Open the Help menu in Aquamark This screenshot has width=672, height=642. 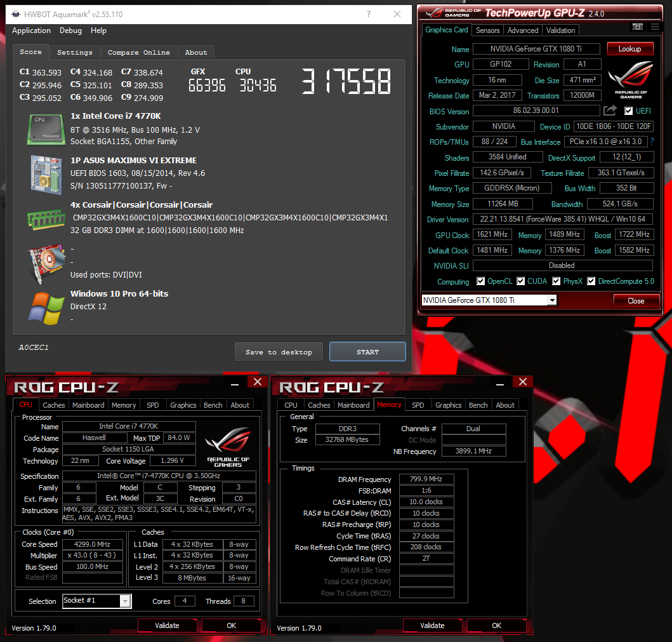click(98, 30)
